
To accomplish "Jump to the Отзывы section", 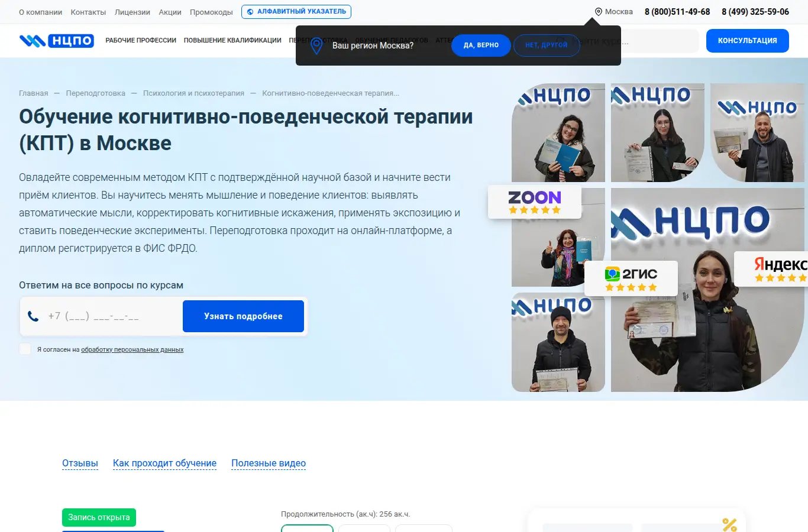I will pos(80,463).
